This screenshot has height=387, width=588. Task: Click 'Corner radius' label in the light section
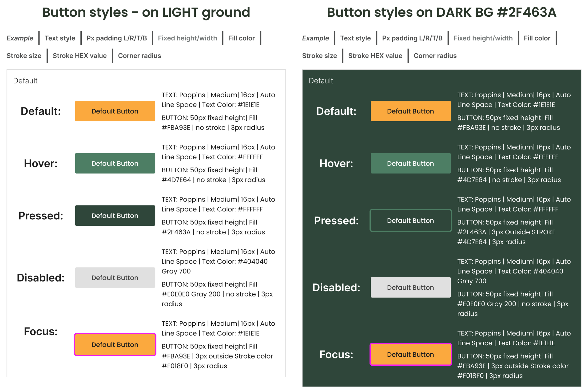(139, 55)
